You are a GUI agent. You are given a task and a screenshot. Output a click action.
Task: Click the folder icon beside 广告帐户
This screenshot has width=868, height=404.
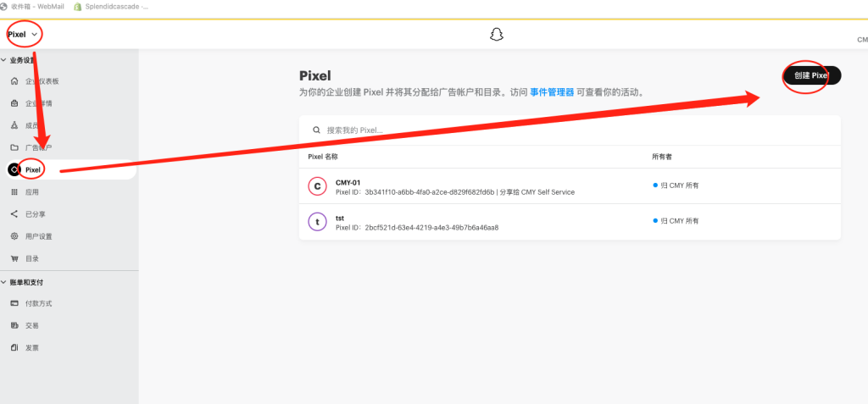[x=14, y=147]
